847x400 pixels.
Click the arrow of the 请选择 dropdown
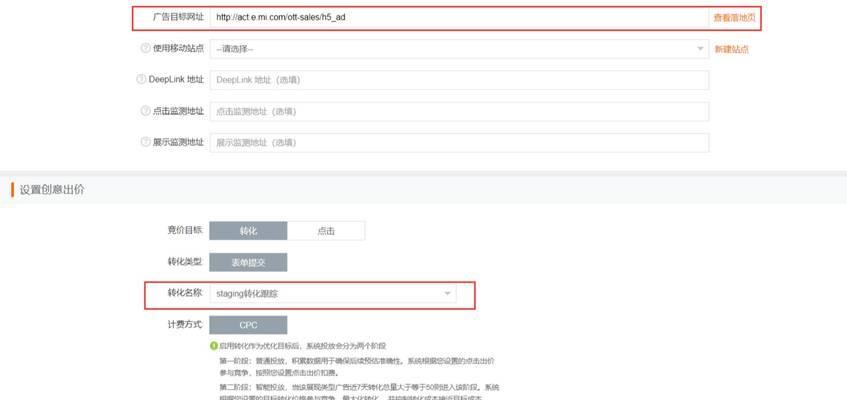[700, 49]
